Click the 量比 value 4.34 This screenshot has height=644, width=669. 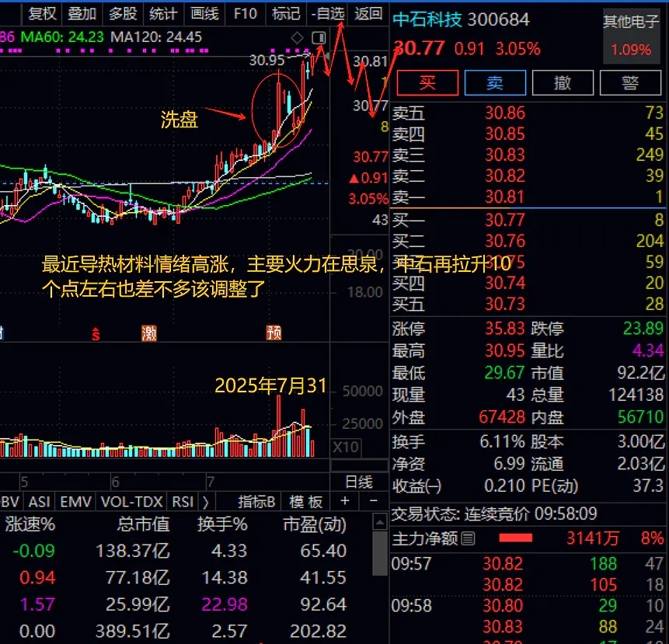click(648, 350)
